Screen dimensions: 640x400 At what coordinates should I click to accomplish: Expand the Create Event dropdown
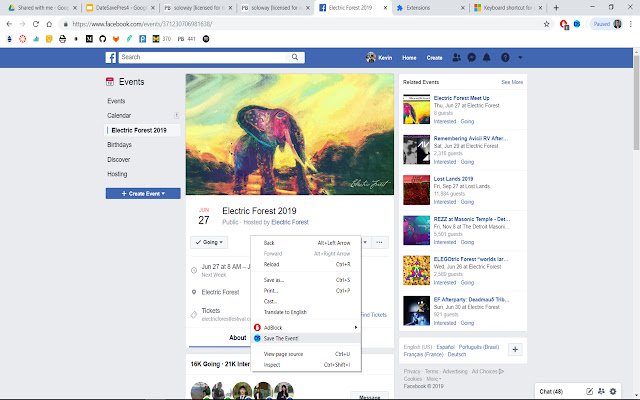click(143, 193)
